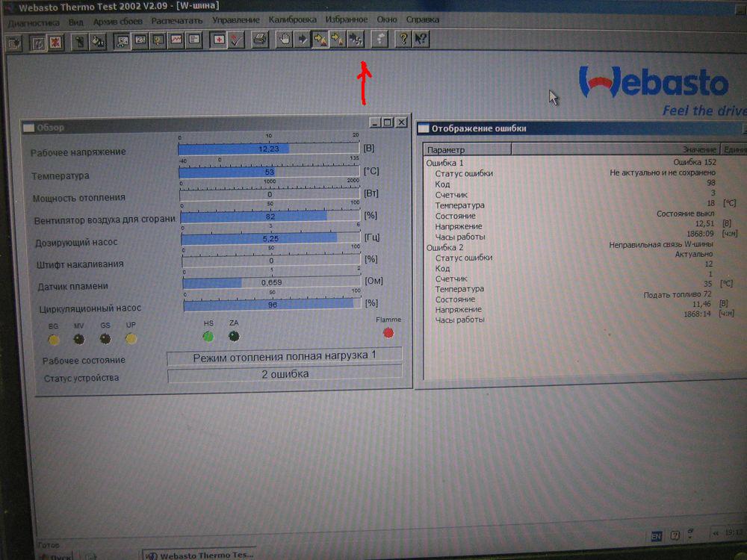The image size is (747, 560).
Task: Expand the Избранное menu
Action: tap(347, 19)
